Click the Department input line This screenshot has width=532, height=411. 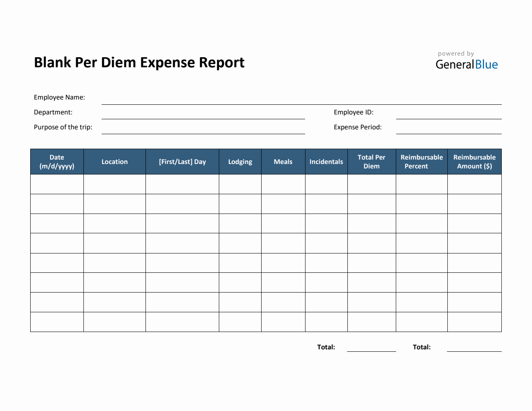[203, 116]
